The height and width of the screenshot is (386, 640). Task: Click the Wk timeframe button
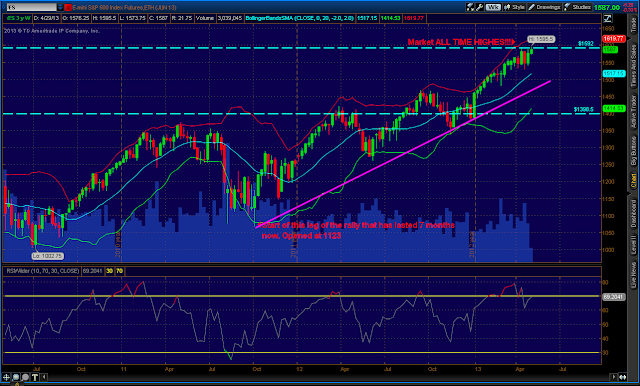pyautogui.click(x=493, y=7)
